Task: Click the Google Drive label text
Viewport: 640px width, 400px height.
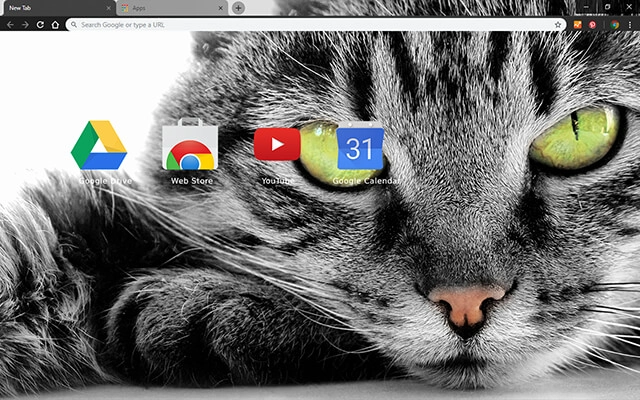Action: [x=105, y=181]
